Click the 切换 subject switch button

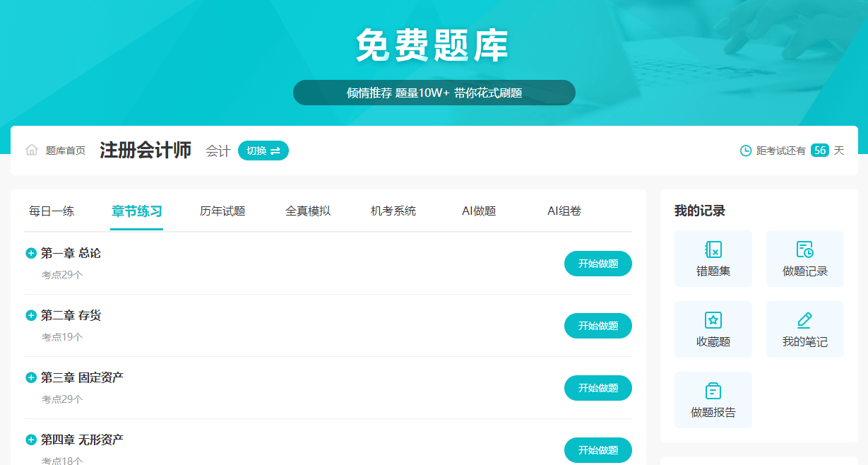click(x=263, y=151)
